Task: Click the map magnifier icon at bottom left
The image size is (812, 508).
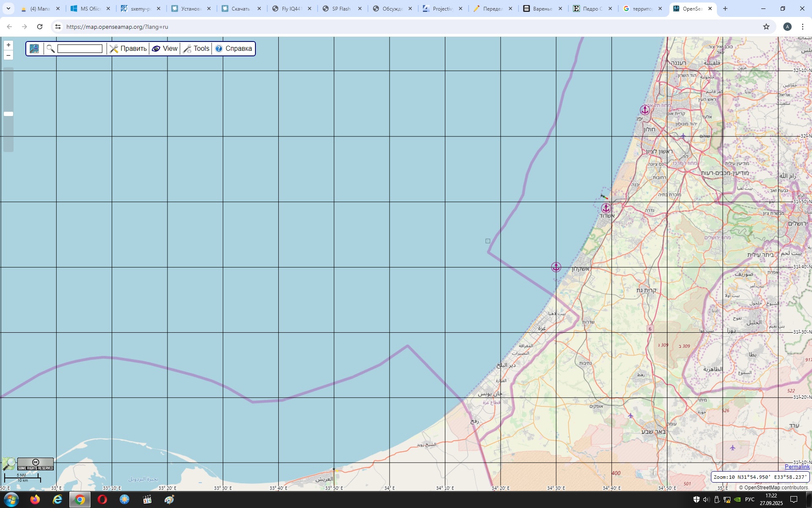Action: pos(8,464)
